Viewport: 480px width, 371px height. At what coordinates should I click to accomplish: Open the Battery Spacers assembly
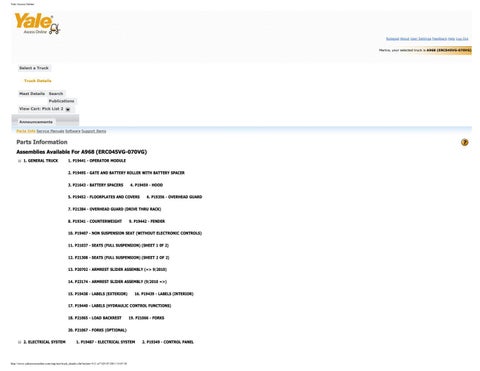coord(96,185)
